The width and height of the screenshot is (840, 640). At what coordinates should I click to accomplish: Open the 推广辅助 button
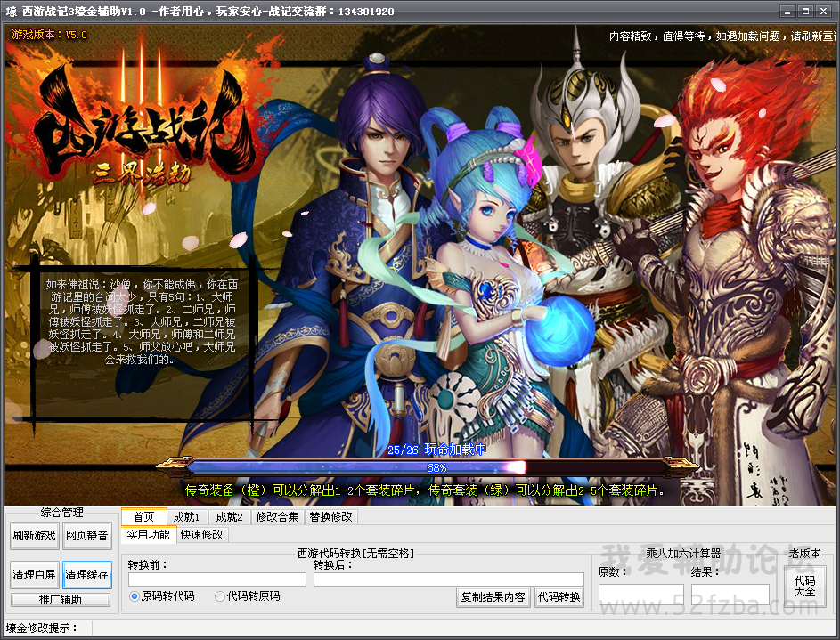61,600
